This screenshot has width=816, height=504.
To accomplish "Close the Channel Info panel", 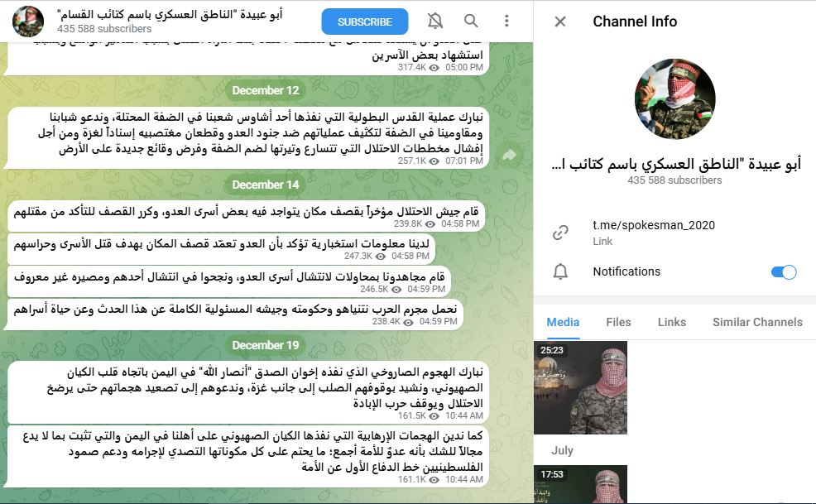I will pos(560,22).
